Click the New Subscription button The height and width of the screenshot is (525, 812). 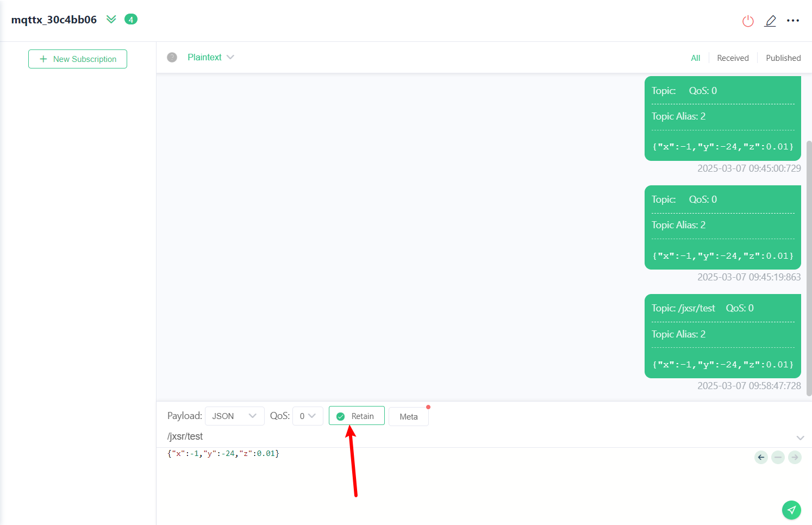[78, 59]
